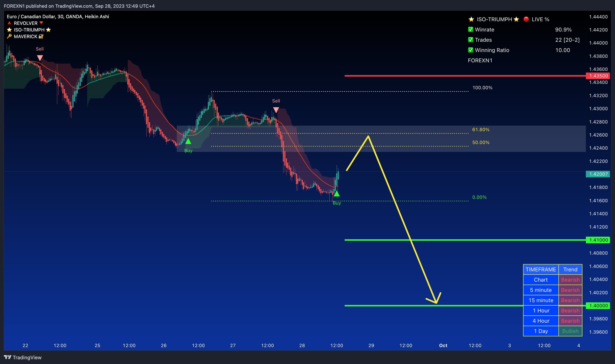This screenshot has height=364, width=615.
Task: Click the publication header text at top
Action: (79, 6)
